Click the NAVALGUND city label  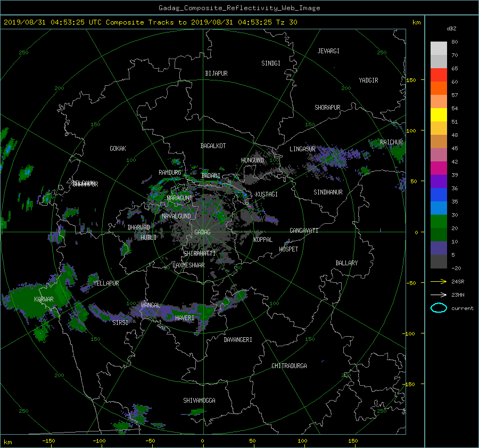pyautogui.click(x=176, y=216)
